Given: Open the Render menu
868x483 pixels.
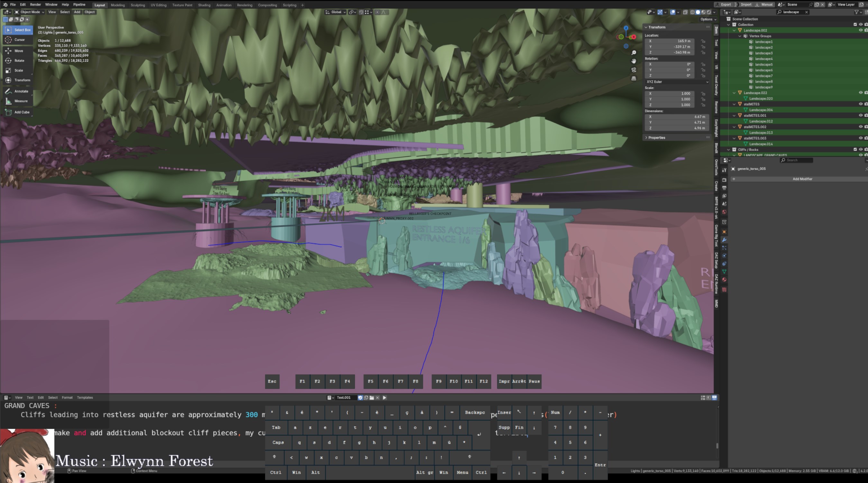Looking at the screenshot, I should click(x=35, y=5).
